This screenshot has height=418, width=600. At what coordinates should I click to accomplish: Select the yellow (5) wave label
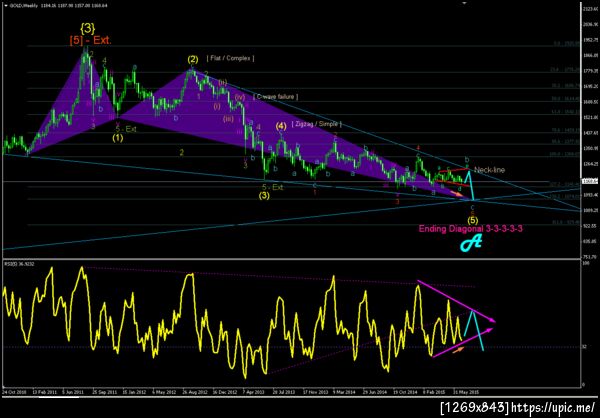pyautogui.click(x=473, y=220)
